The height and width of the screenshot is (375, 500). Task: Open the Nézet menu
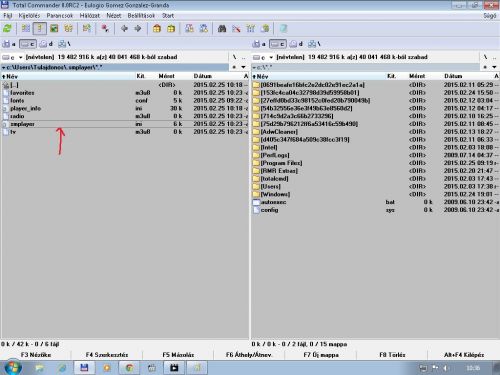click(114, 16)
